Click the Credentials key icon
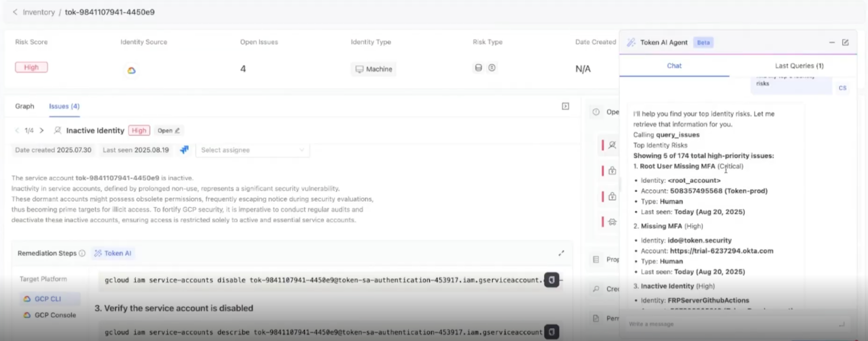Screen dimensions: 868x341 596,289
